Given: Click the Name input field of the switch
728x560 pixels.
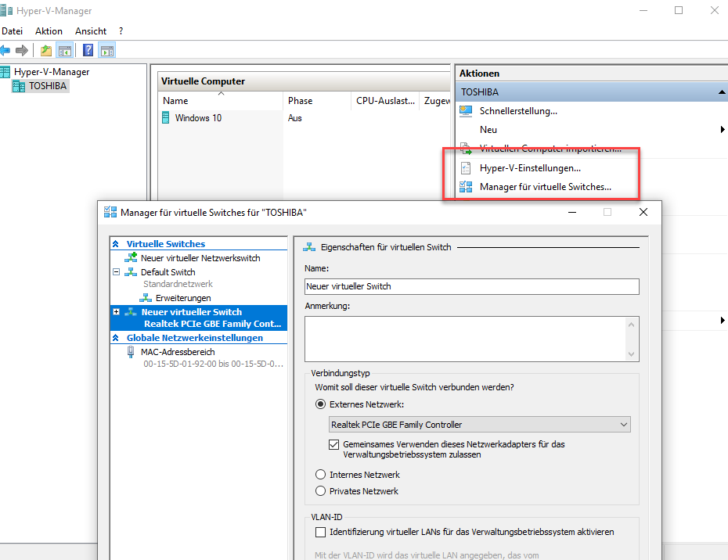Looking at the screenshot, I should click(472, 286).
